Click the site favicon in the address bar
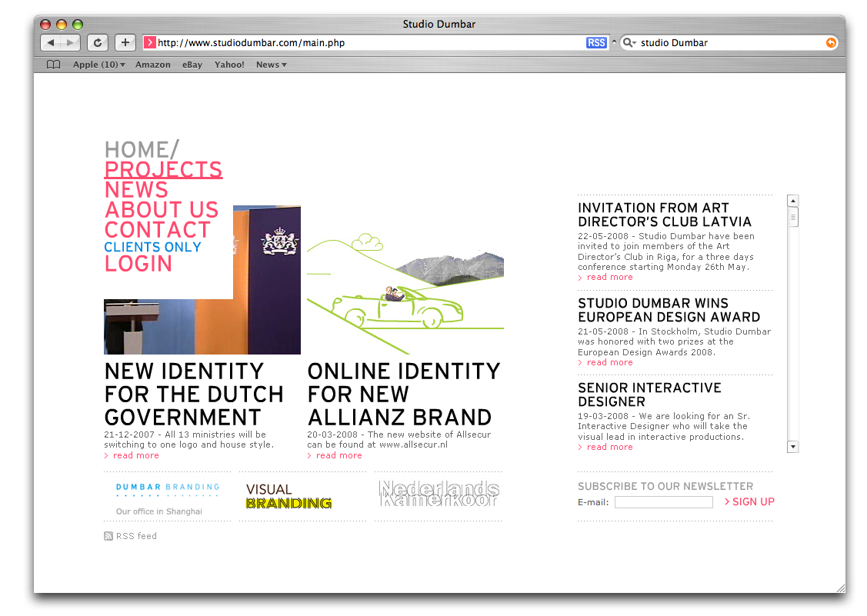This screenshot has width=867, height=616. pyautogui.click(x=149, y=42)
